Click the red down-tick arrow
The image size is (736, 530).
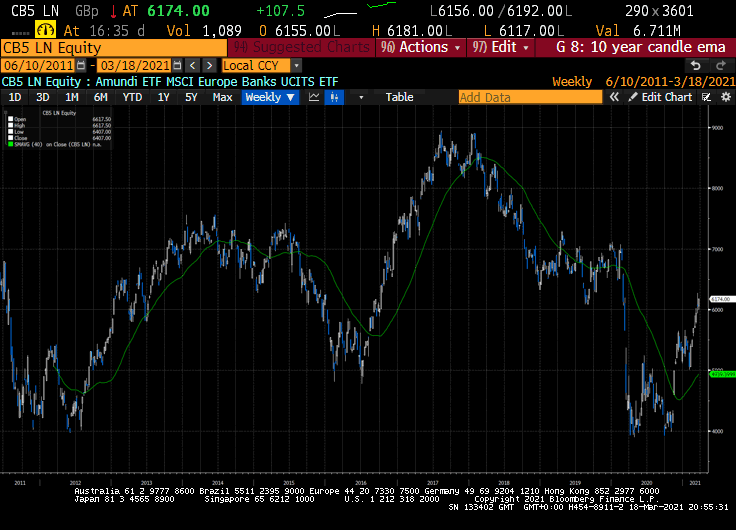(113, 11)
